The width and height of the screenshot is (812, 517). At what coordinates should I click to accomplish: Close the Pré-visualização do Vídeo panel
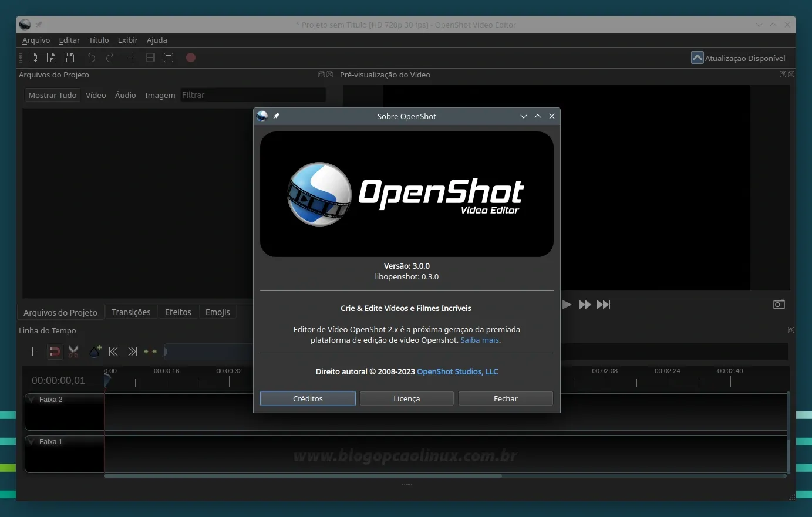(791, 75)
